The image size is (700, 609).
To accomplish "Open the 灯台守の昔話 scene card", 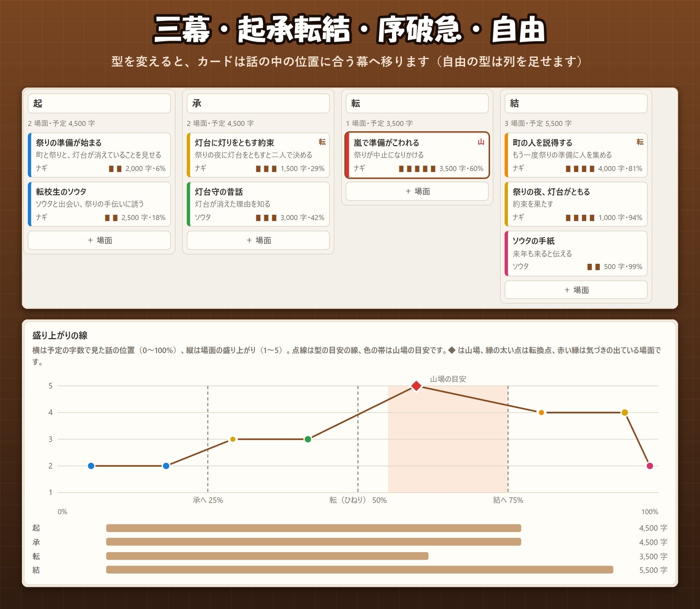I will (x=258, y=204).
